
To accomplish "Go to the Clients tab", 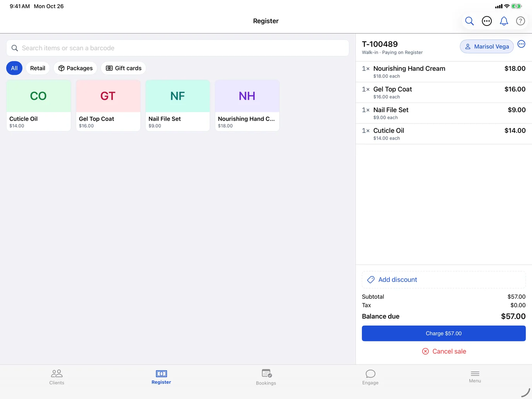I will click(x=57, y=377).
